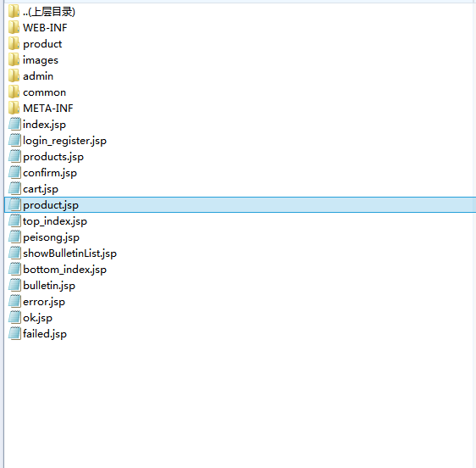Click the cart.jsp file icon

[14, 189]
